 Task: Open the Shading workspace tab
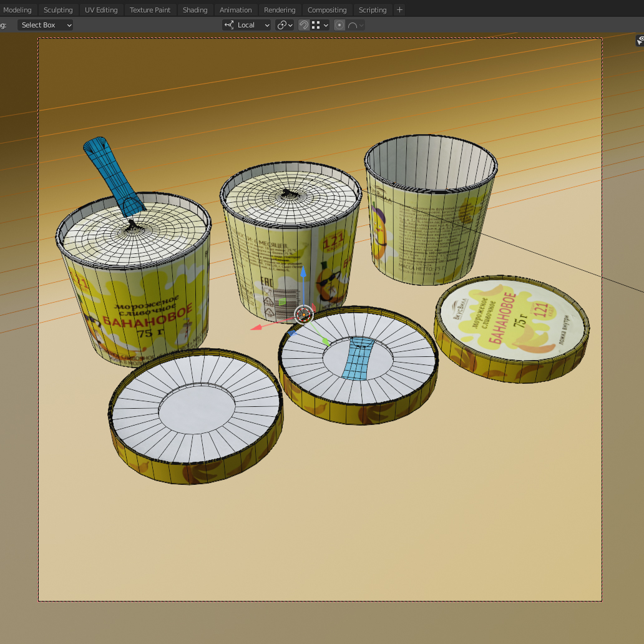(x=195, y=10)
